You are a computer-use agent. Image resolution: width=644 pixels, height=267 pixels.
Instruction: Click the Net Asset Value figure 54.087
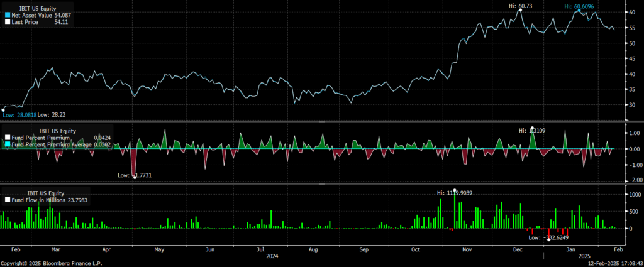[x=62, y=15]
